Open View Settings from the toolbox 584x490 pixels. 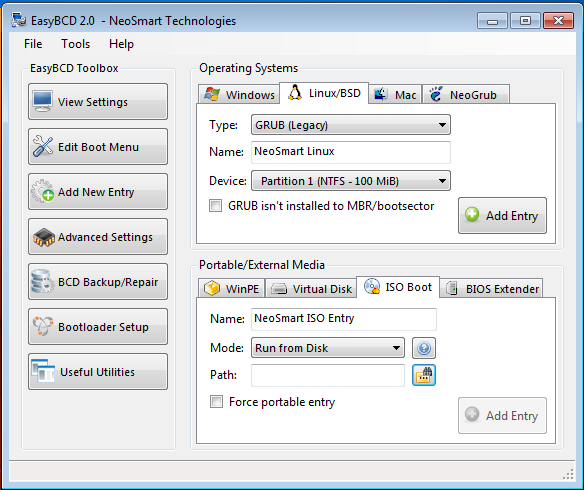point(98,102)
